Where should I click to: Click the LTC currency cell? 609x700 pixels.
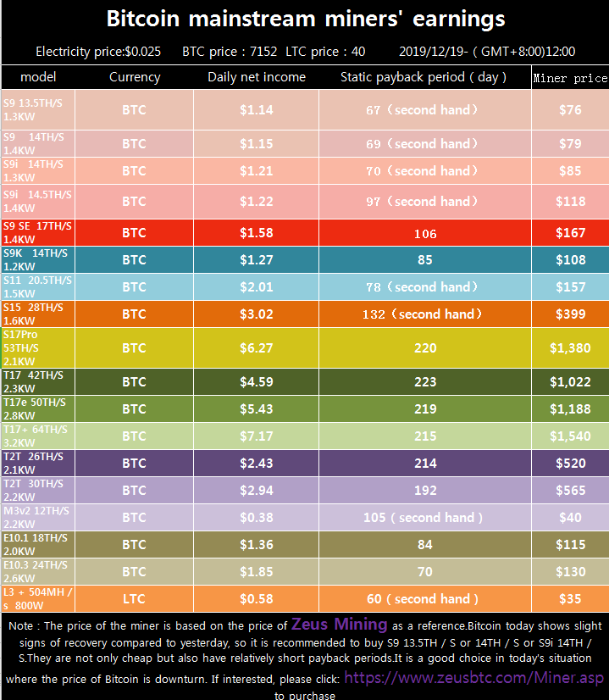coord(134,599)
